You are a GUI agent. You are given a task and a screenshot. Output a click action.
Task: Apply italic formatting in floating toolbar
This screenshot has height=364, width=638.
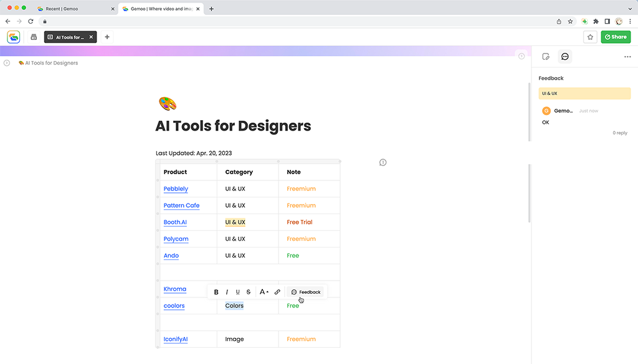point(227,292)
